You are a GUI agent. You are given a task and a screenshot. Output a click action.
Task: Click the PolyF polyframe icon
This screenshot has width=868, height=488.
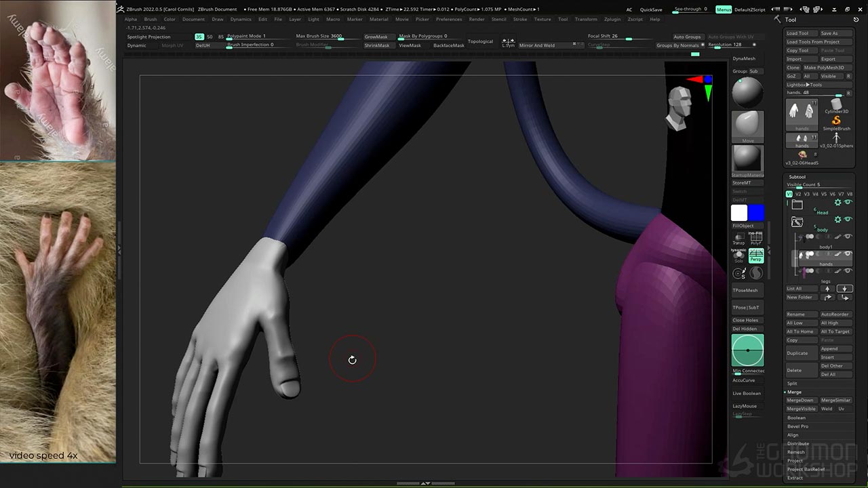tap(756, 238)
